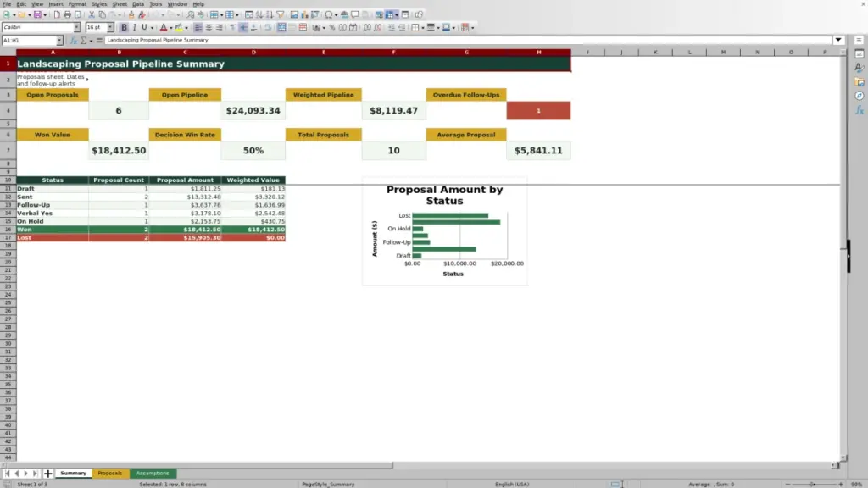Open the Sheet menu
Screen dimensions: 868x488
pos(120,4)
